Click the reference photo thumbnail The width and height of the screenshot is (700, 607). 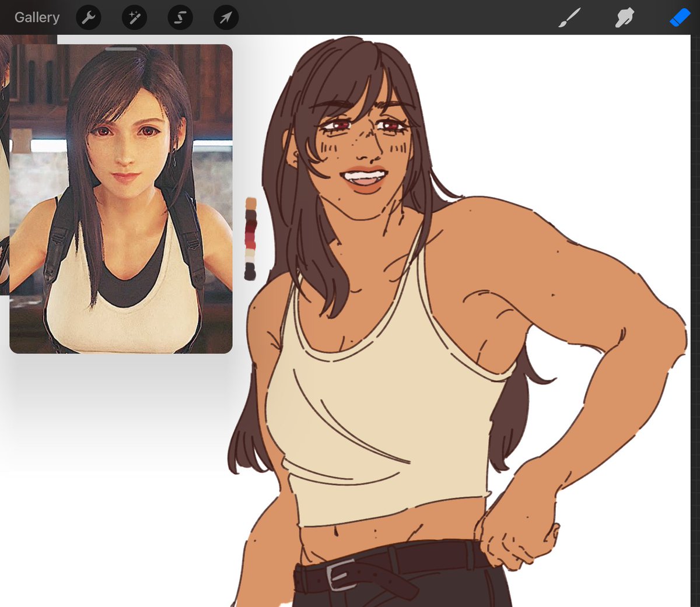[121, 199]
